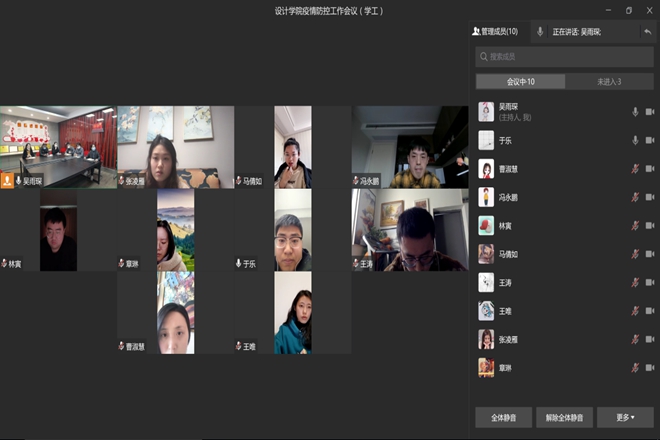Click the 解除全体静音 unmute all button
The image size is (660, 440).
564,416
